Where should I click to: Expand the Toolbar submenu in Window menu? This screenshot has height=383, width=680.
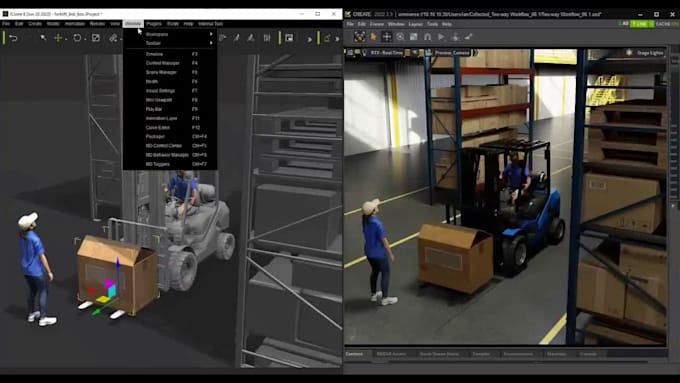(x=170, y=43)
